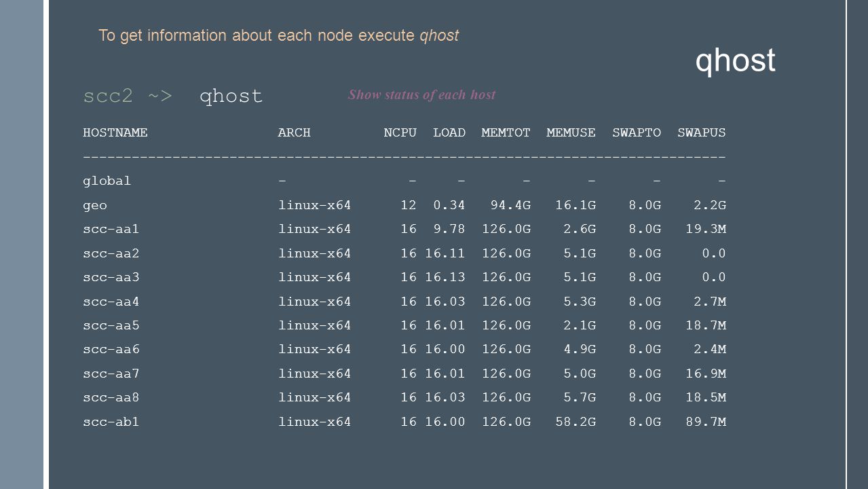The width and height of the screenshot is (868, 489).
Task: Click the NCPU column header
Action: 400,133
